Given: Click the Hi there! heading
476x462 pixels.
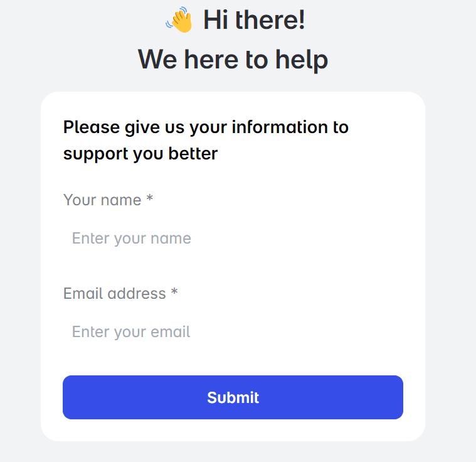Looking at the screenshot, I should tap(254, 19).
